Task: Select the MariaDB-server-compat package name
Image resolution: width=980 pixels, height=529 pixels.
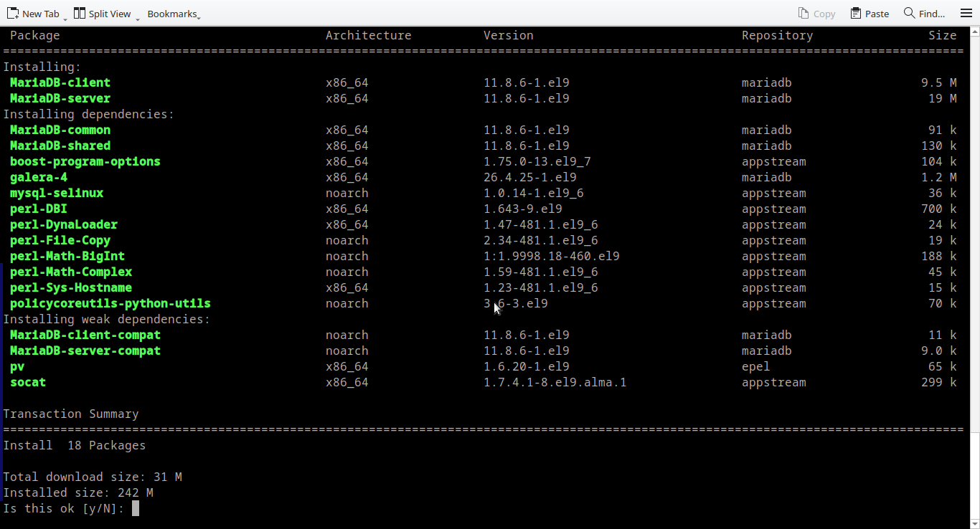Action: (x=85, y=351)
